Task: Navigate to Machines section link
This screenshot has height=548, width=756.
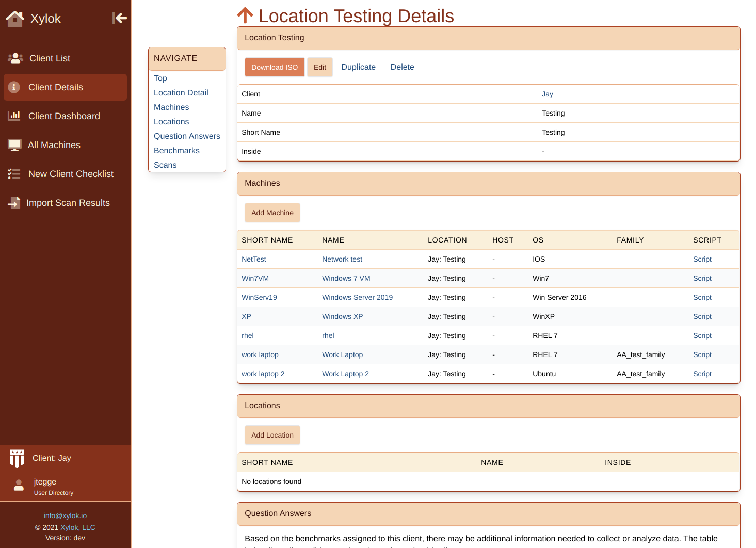Action: (171, 107)
